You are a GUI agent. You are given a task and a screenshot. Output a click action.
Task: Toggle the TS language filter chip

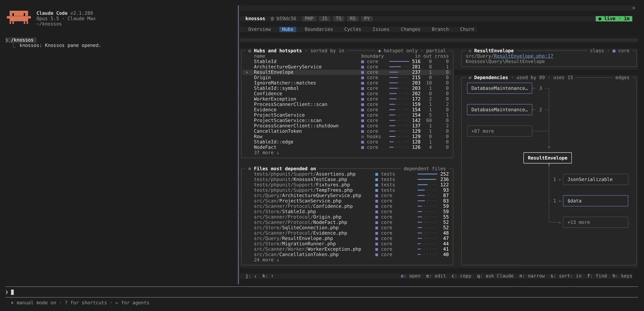(x=338, y=19)
